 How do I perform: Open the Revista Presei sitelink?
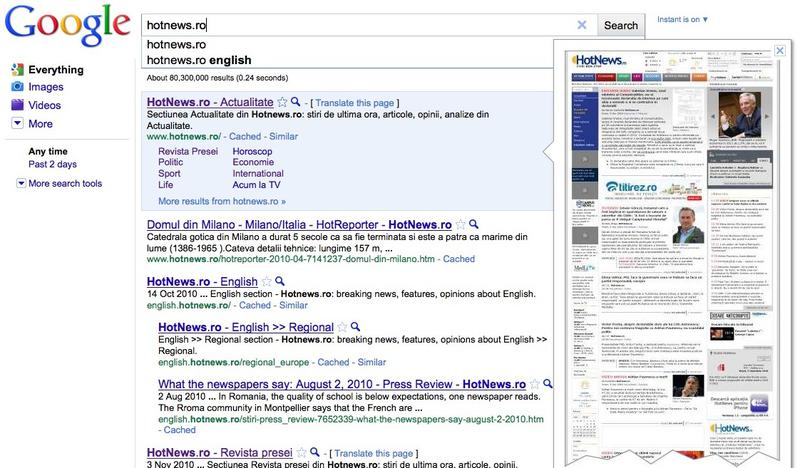point(188,152)
